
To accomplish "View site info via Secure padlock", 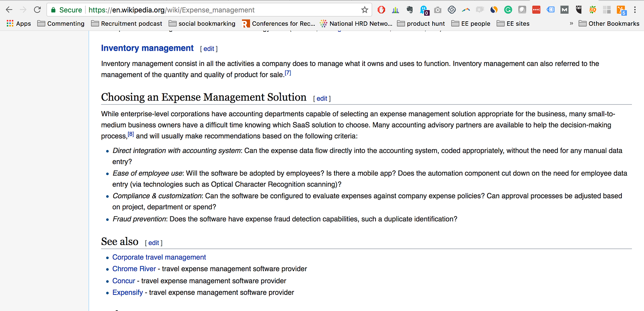I will [66, 10].
